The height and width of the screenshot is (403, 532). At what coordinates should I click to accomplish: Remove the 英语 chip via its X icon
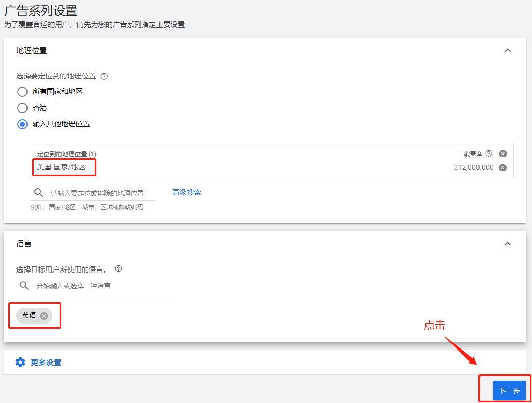pos(44,316)
